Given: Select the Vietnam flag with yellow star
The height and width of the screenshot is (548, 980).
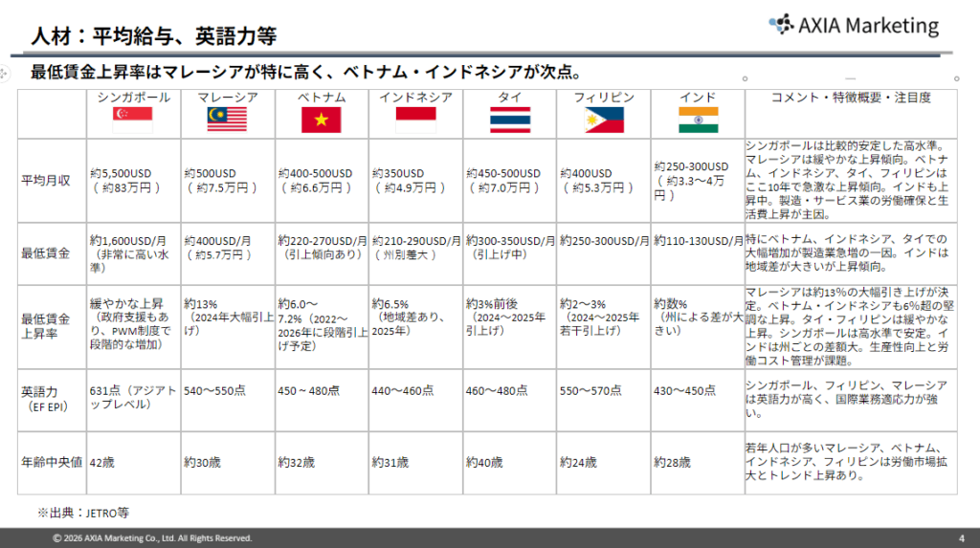Looking at the screenshot, I should tap(322, 120).
